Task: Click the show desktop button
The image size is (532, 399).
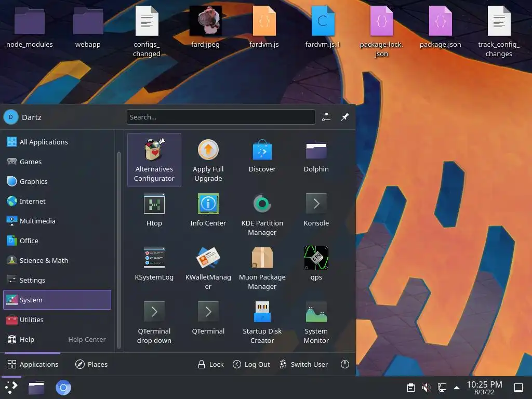Action: [x=518, y=388]
